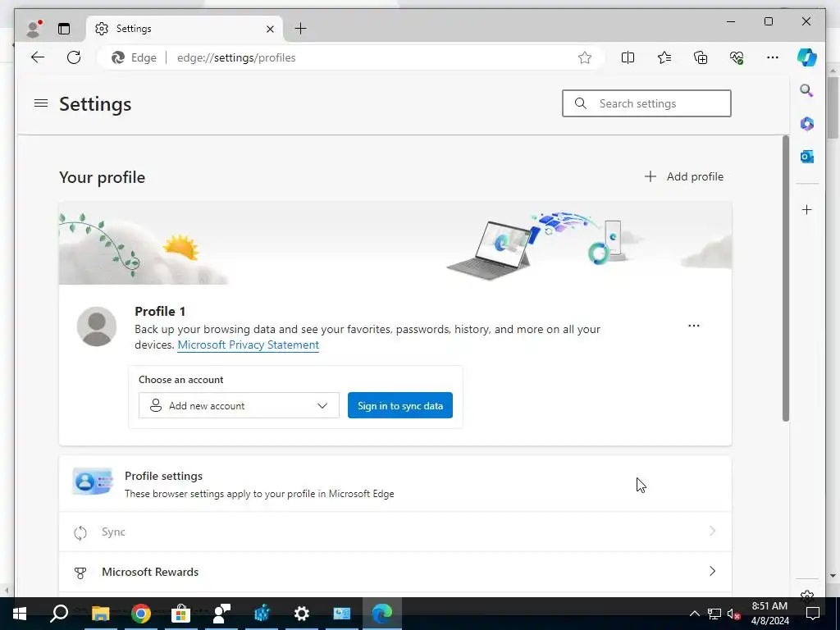Close the Settings tab
Viewport: 840px width, 630px height.
(270, 29)
